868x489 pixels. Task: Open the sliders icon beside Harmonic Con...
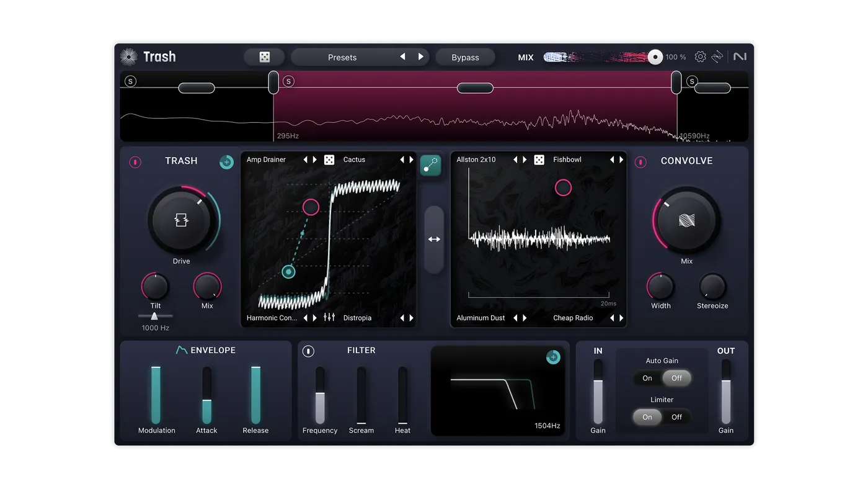click(329, 318)
